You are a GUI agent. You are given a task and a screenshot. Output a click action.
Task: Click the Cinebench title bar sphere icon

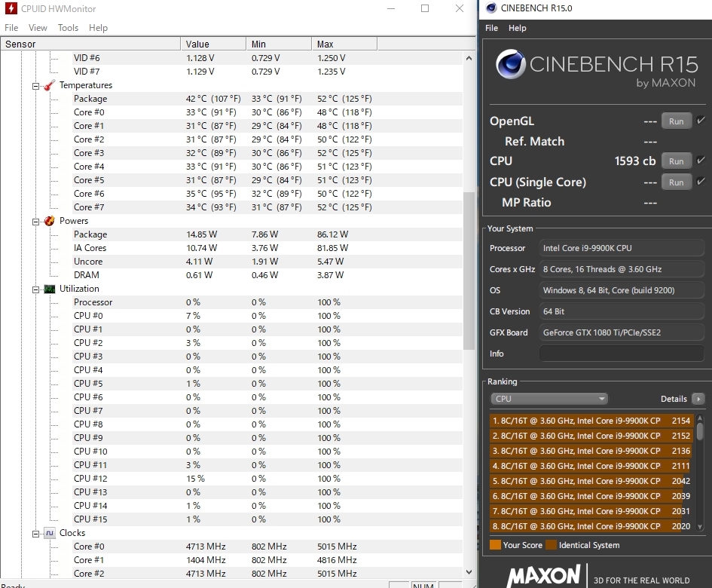(x=490, y=8)
